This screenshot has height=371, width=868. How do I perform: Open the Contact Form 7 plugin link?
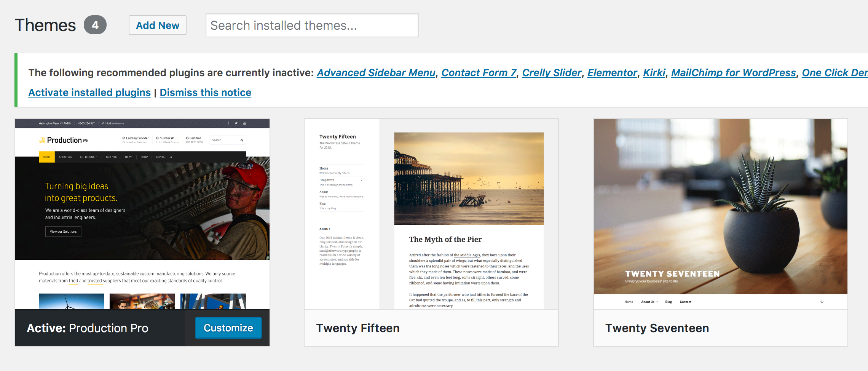[x=479, y=72]
